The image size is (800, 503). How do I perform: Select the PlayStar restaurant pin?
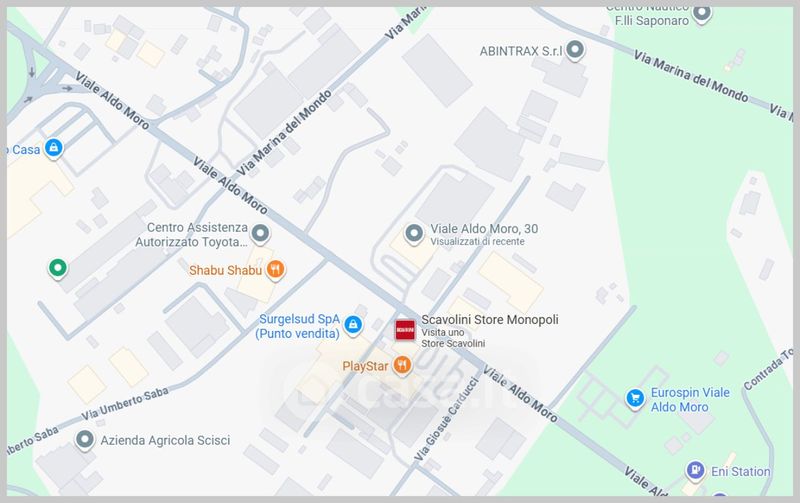[x=402, y=365]
